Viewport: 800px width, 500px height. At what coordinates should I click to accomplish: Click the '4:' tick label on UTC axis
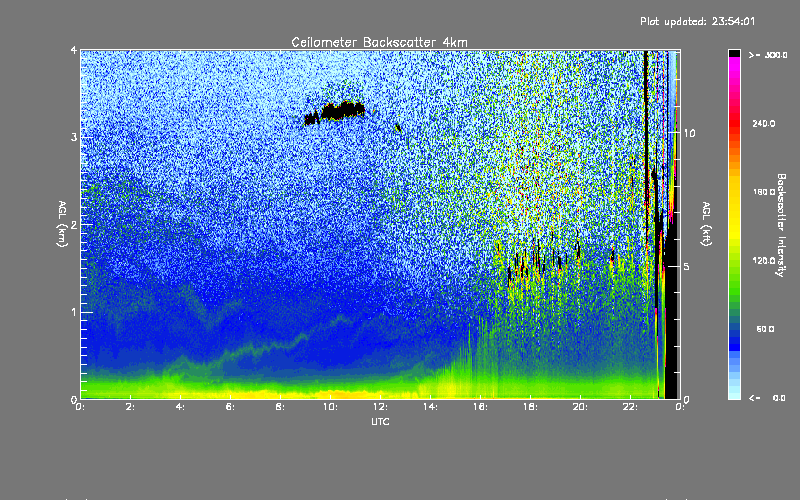point(181,407)
